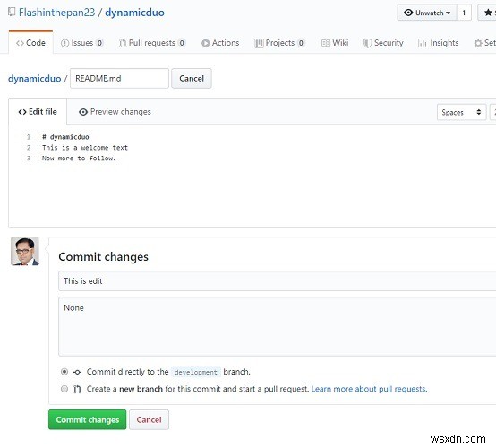Click the star icon at top right
496x448 pixels.
coord(488,13)
